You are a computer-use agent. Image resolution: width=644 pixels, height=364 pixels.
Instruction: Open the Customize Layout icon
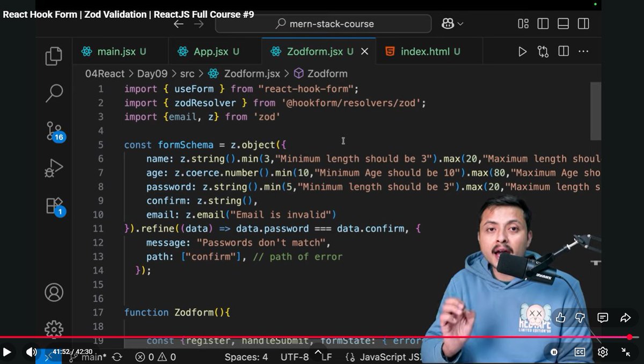coord(523,24)
